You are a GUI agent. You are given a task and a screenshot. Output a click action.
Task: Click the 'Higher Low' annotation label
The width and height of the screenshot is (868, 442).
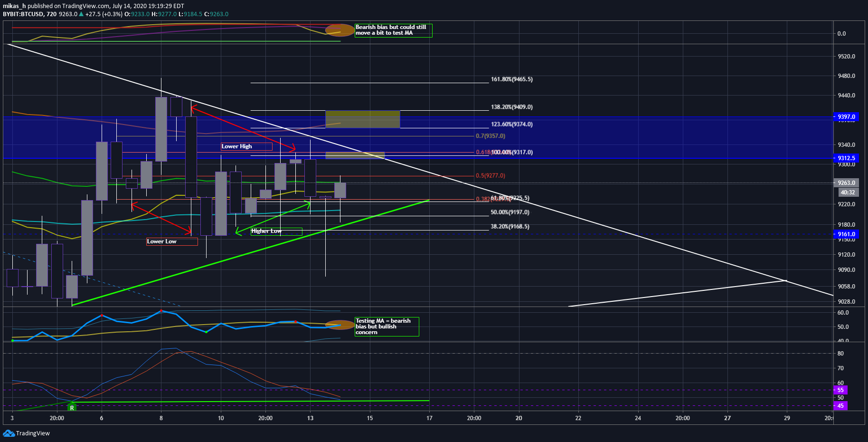(276, 231)
